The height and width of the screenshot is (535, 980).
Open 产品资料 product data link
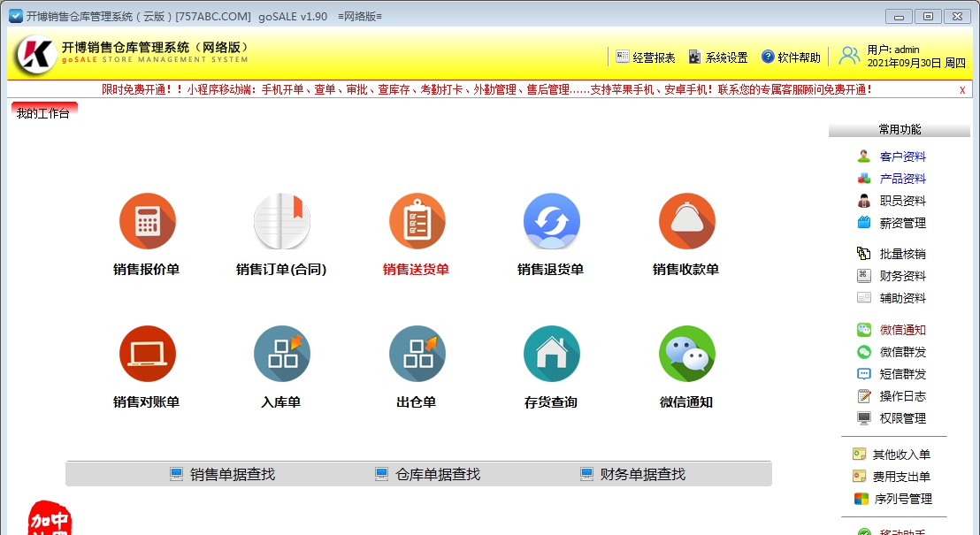903,178
